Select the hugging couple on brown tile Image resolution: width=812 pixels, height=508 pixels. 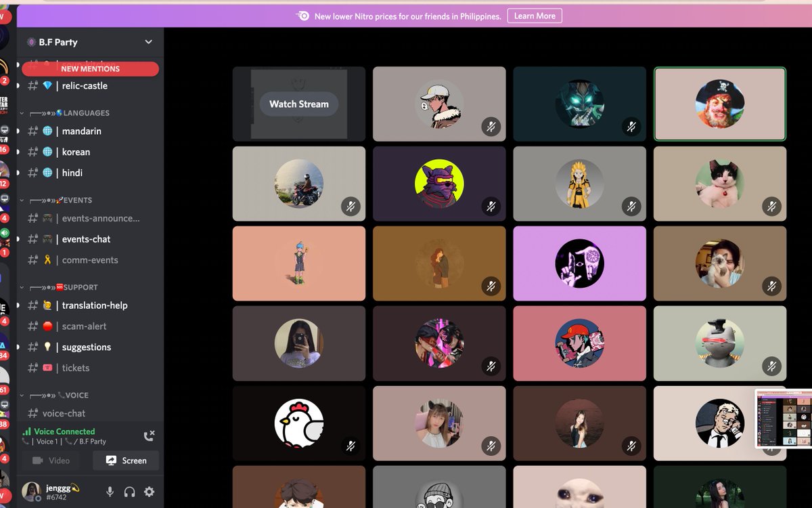(x=439, y=263)
